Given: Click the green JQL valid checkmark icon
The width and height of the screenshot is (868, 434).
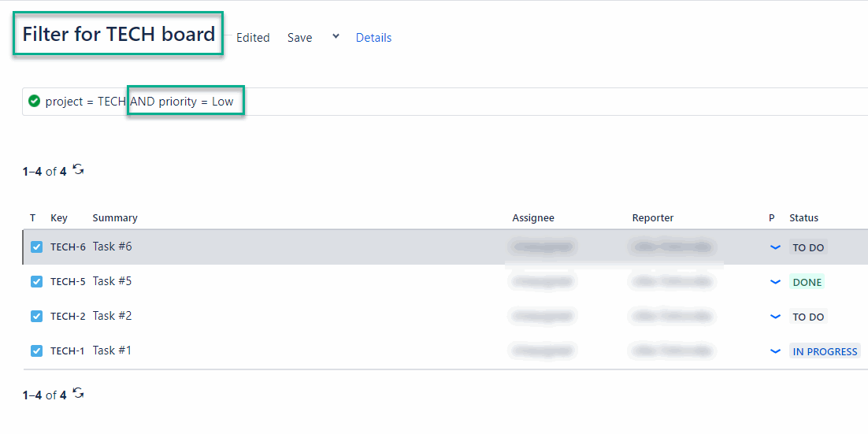Looking at the screenshot, I should pos(34,102).
